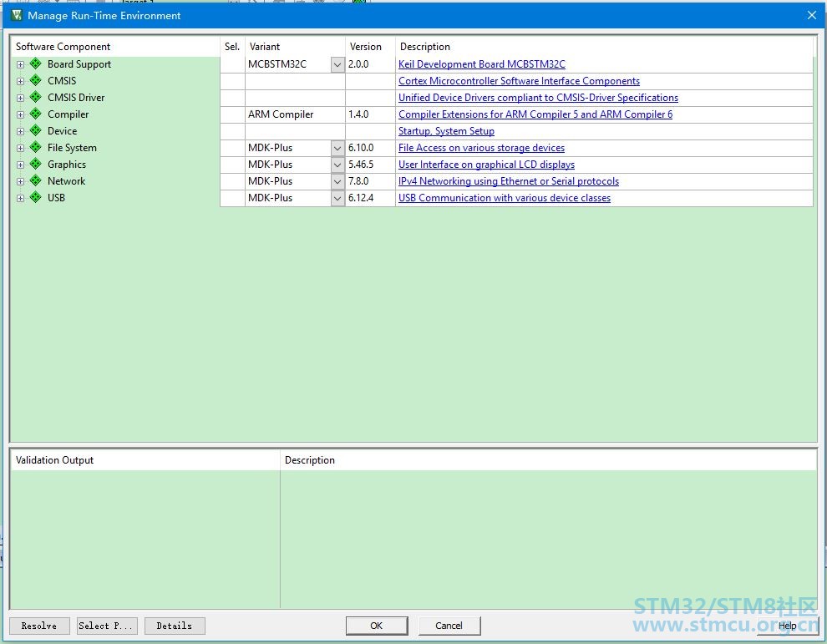Screen dimensions: 827x644
Task: Open the File System MDK-Plus variant dropdown
Action: pyautogui.click(x=337, y=148)
